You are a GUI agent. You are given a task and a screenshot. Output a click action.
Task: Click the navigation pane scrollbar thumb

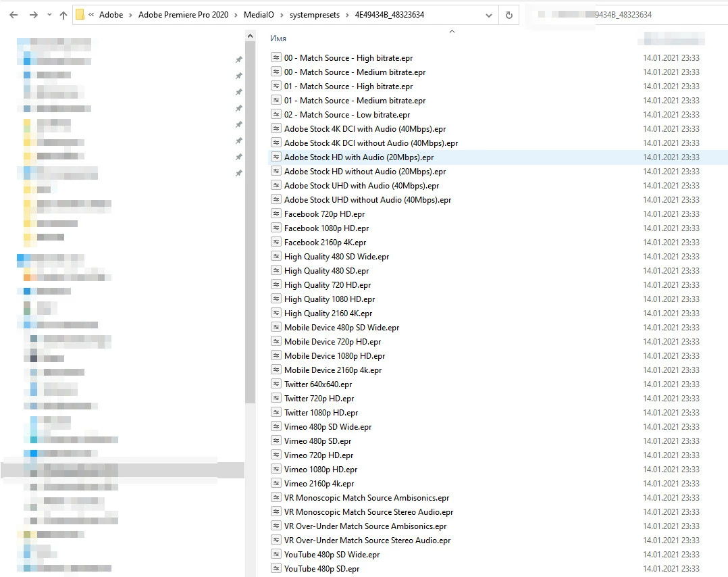(x=251, y=222)
